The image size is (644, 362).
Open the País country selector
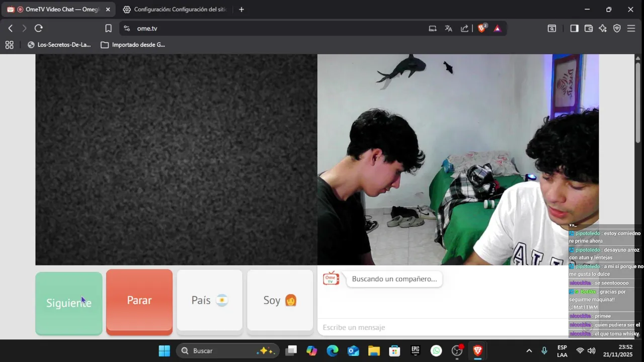coord(210,301)
